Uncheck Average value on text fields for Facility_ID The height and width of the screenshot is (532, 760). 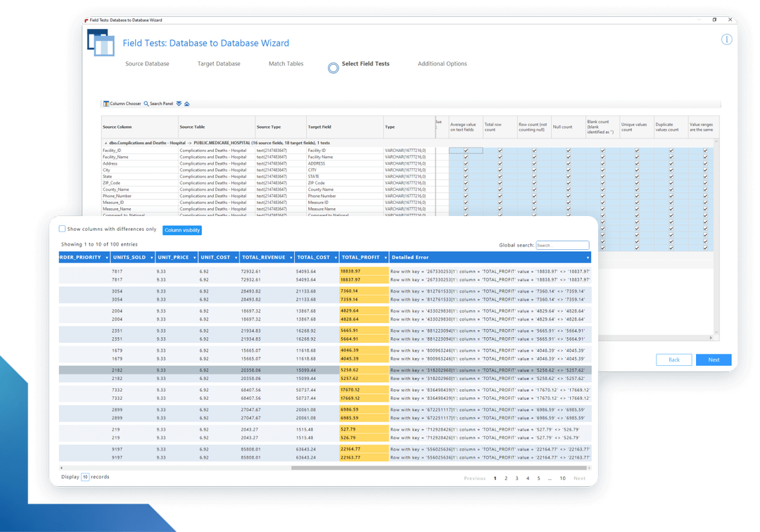click(x=466, y=150)
